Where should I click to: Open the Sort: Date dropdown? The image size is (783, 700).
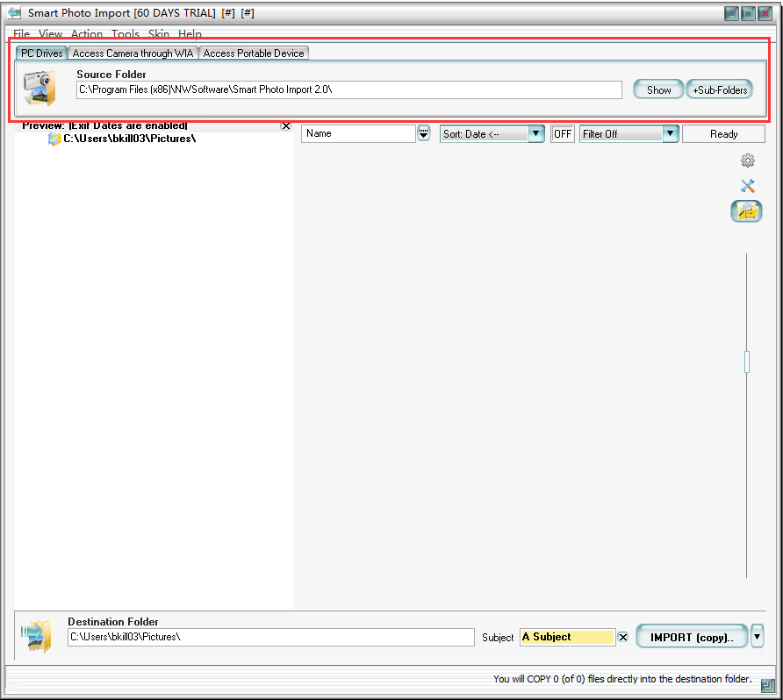coord(536,133)
